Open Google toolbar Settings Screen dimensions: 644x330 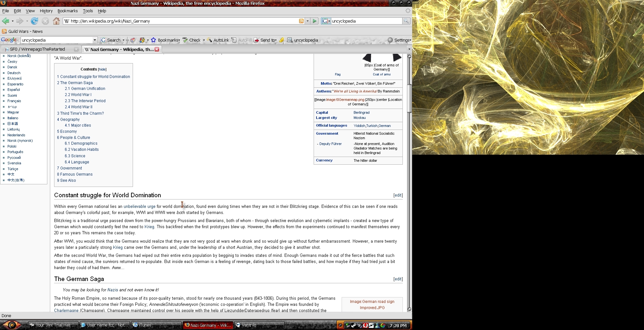point(399,40)
